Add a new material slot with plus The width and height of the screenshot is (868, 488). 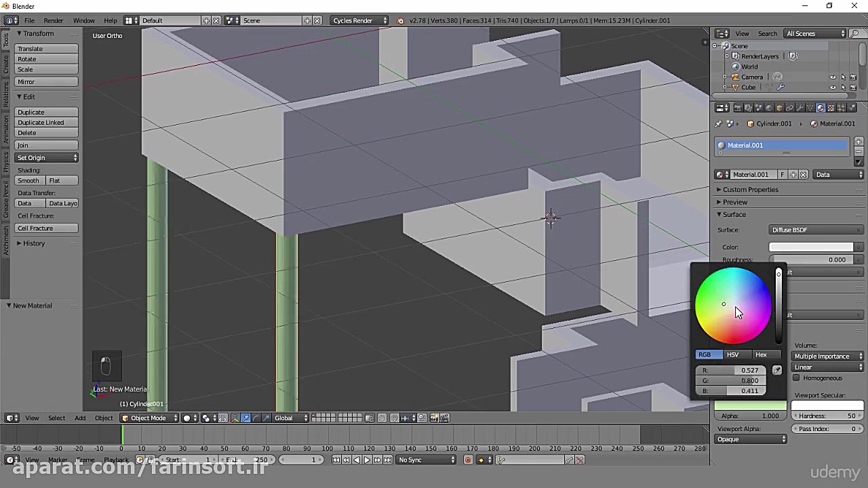859,142
